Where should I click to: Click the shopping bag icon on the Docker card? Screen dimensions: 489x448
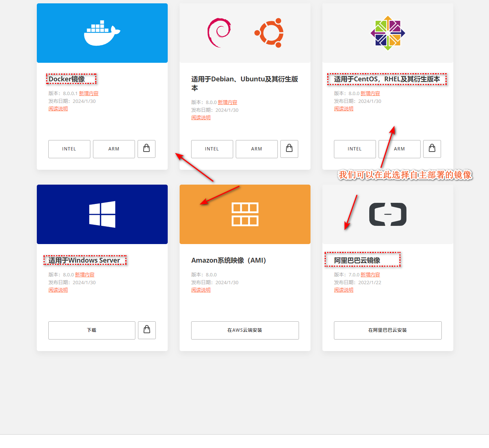point(146,149)
